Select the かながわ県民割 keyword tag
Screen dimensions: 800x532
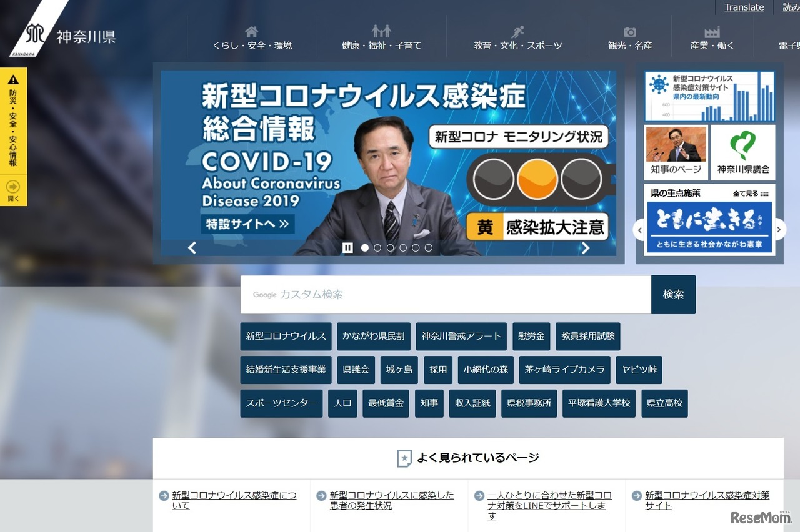tap(374, 336)
